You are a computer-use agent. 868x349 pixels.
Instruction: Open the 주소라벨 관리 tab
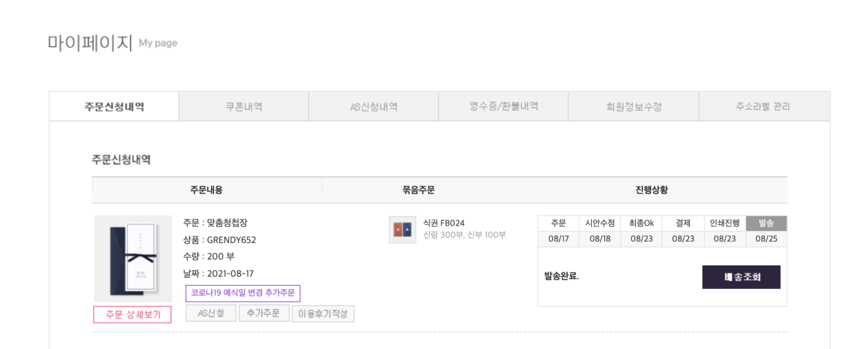764,107
